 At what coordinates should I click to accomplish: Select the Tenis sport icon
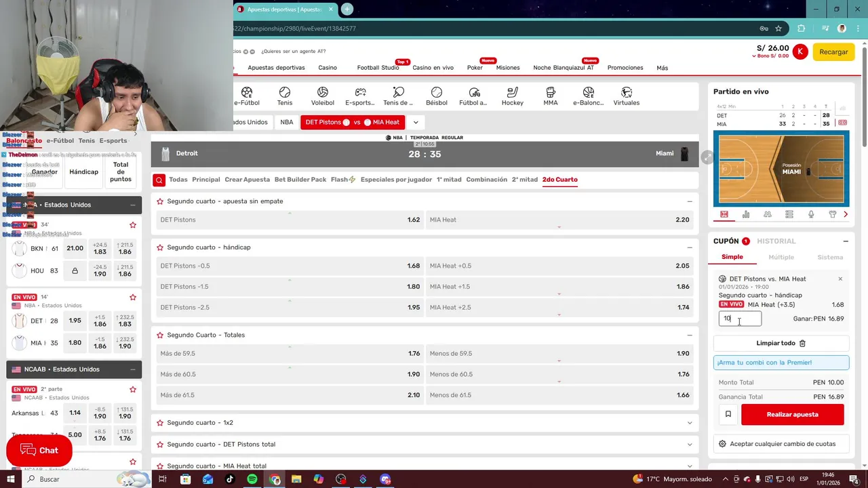(x=285, y=92)
